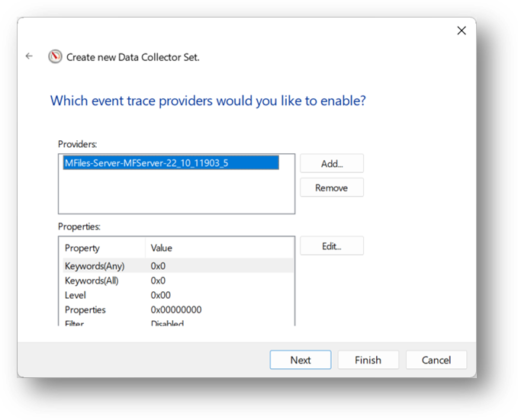Cancel the wizard
The image size is (518, 420).
[x=436, y=360]
